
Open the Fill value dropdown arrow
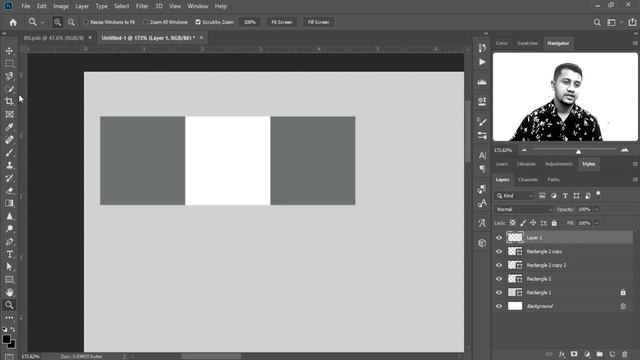click(x=596, y=223)
